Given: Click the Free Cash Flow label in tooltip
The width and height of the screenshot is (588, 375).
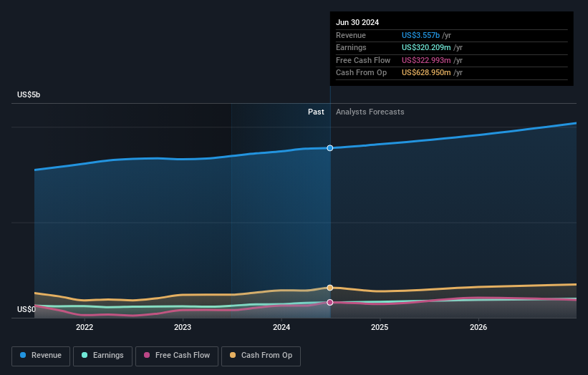Looking at the screenshot, I should (x=363, y=60).
